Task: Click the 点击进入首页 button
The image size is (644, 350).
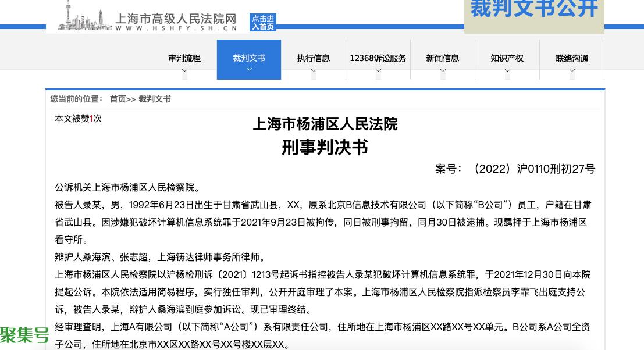Action: coord(263,23)
